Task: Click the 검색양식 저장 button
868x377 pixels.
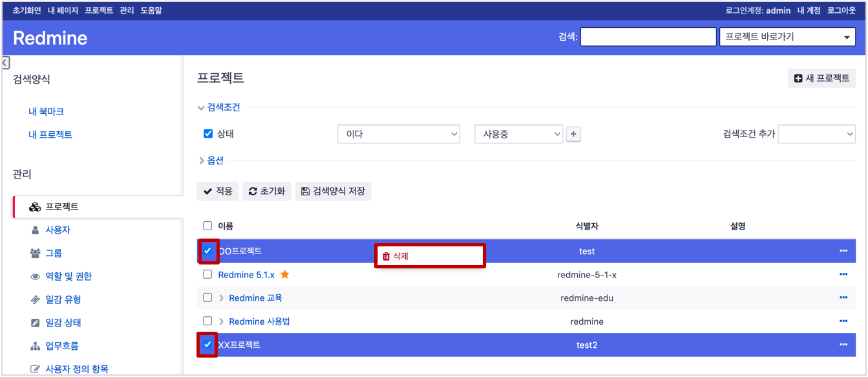Action: coord(333,191)
